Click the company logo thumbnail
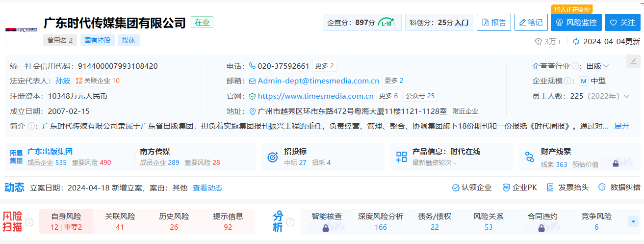The height and width of the screenshot is (244, 644). pos(22,30)
